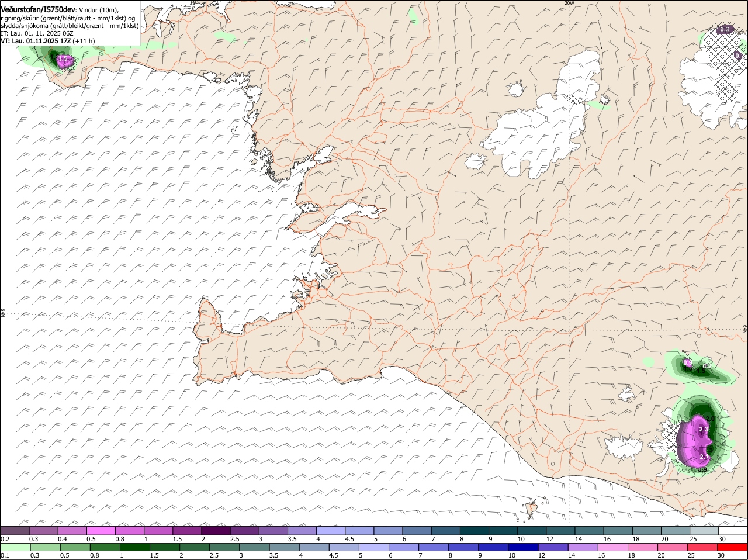Pick bright pink top-row swatch beginning at 0.5
This screenshot has height=560, width=748.
coord(101,530)
